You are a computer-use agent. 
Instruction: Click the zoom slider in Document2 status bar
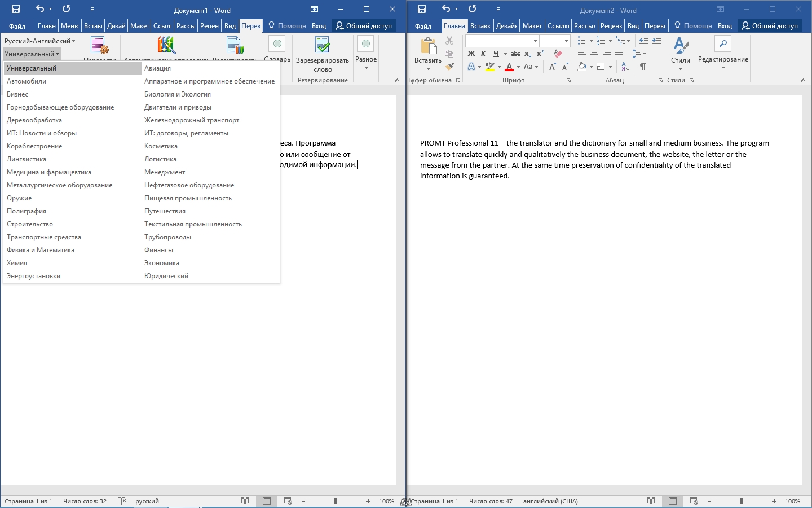[x=741, y=501]
